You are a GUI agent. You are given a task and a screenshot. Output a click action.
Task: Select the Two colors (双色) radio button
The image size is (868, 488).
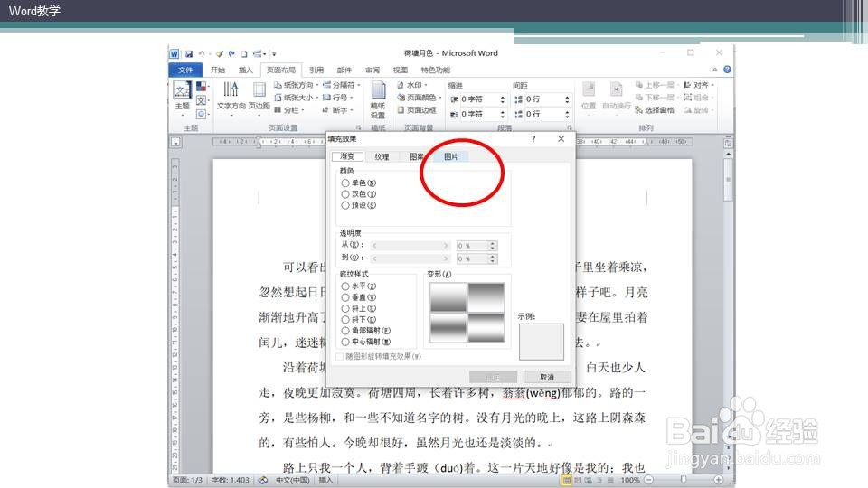coord(344,194)
